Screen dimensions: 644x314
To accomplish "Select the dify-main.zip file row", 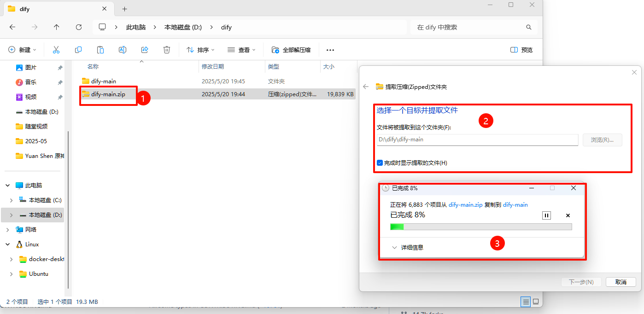I will coord(217,94).
